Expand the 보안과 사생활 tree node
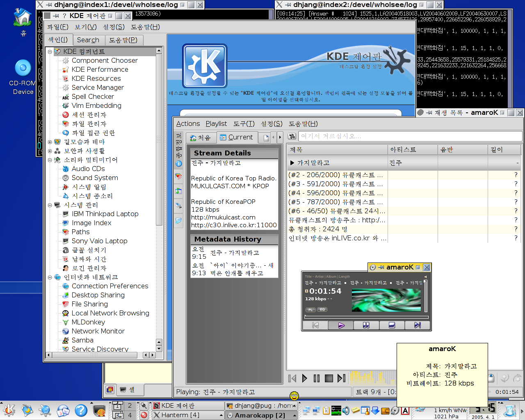525x420 pixels. click(50, 151)
